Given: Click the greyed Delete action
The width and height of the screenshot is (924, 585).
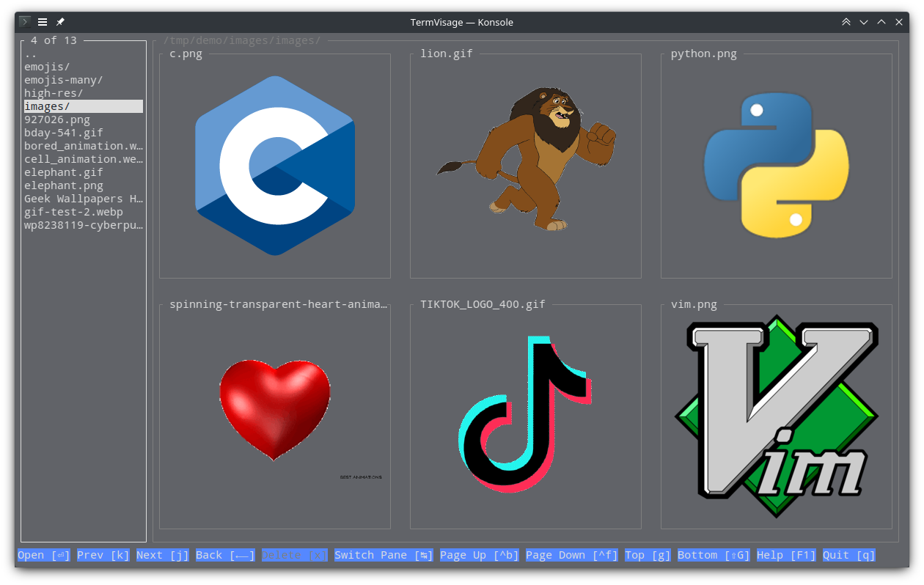Looking at the screenshot, I should [295, 555].
